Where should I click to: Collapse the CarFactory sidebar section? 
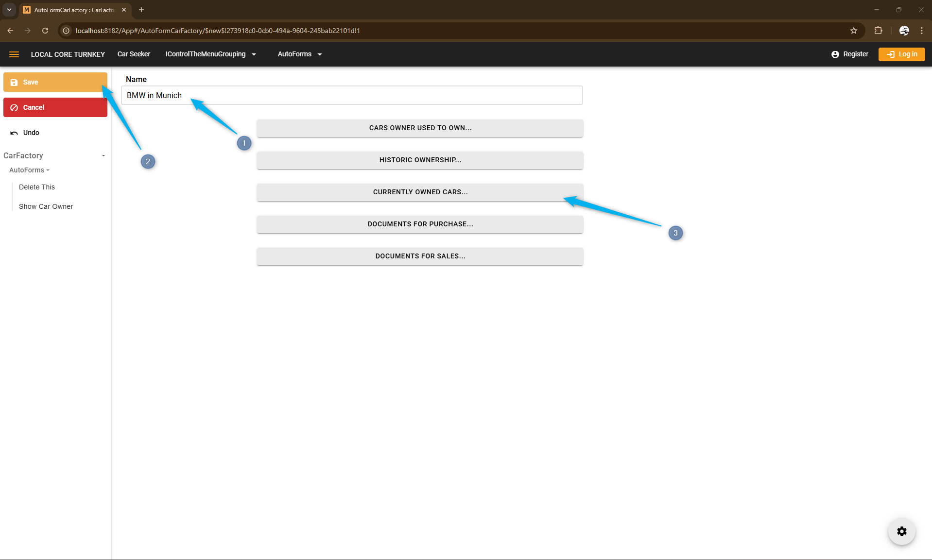(103, 155)
